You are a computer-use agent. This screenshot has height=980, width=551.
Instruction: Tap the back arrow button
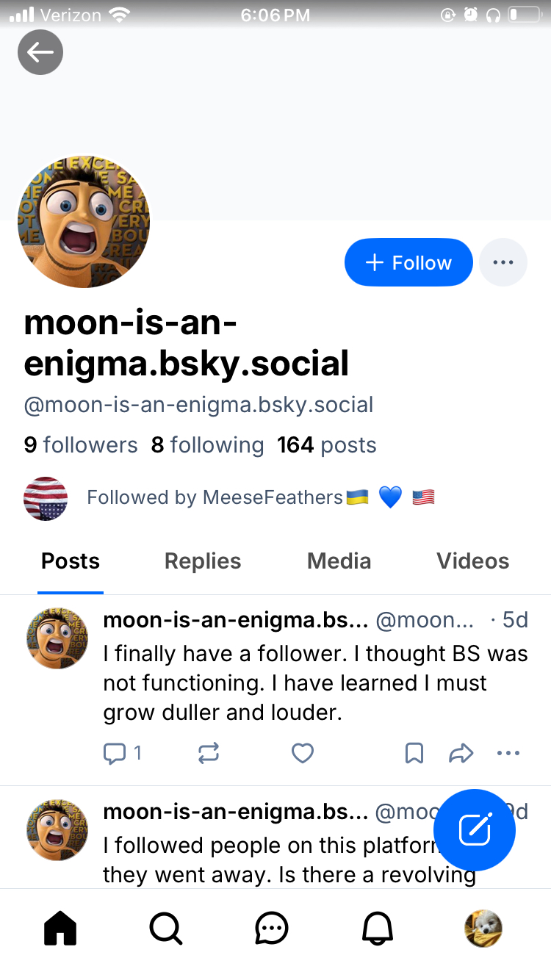40,52
